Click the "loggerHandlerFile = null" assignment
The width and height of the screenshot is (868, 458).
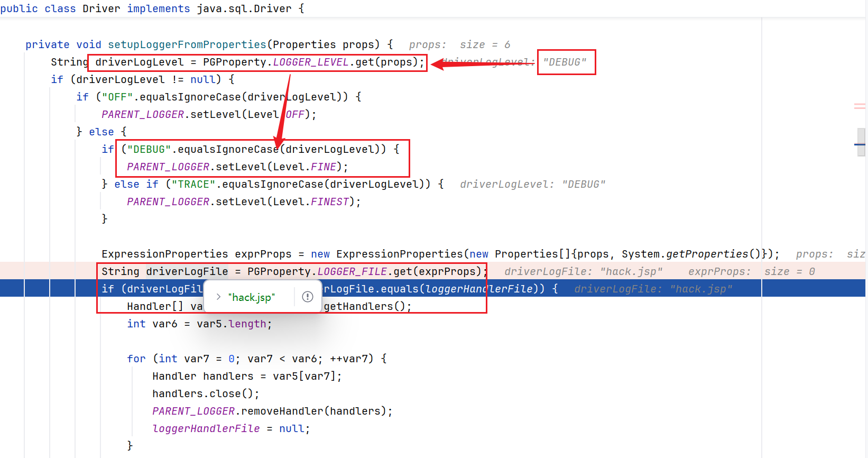point(231,428)
